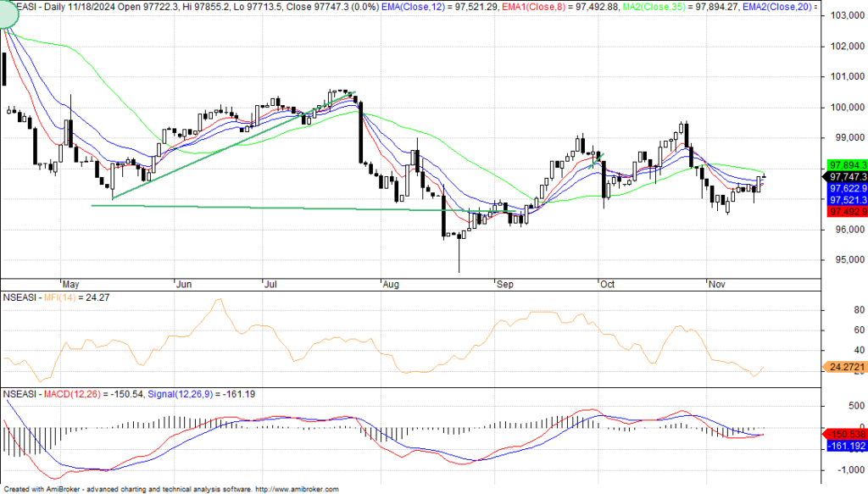The width and height of the screenshot is (868, 494).
Task: Click the orange 24.2721 MFI value tag
Action: pyautogui.click(x=844, y=367)
